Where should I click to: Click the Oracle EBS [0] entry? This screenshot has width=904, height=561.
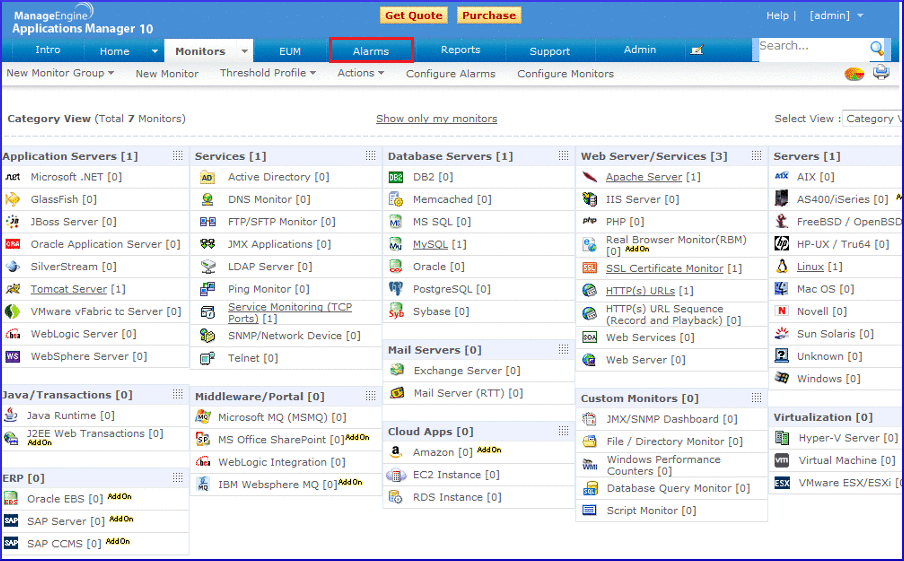tap(65, 498)
